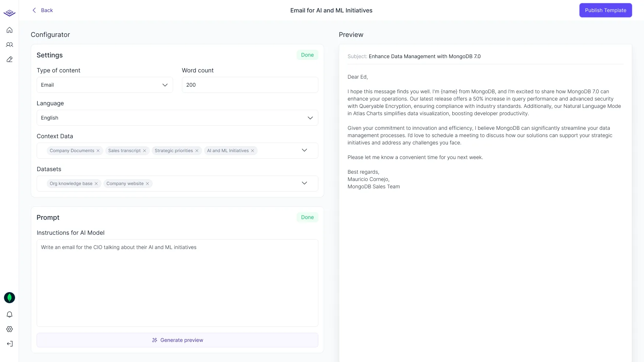
Task: Click the Org knowledge base tag label
Action: 71,184
